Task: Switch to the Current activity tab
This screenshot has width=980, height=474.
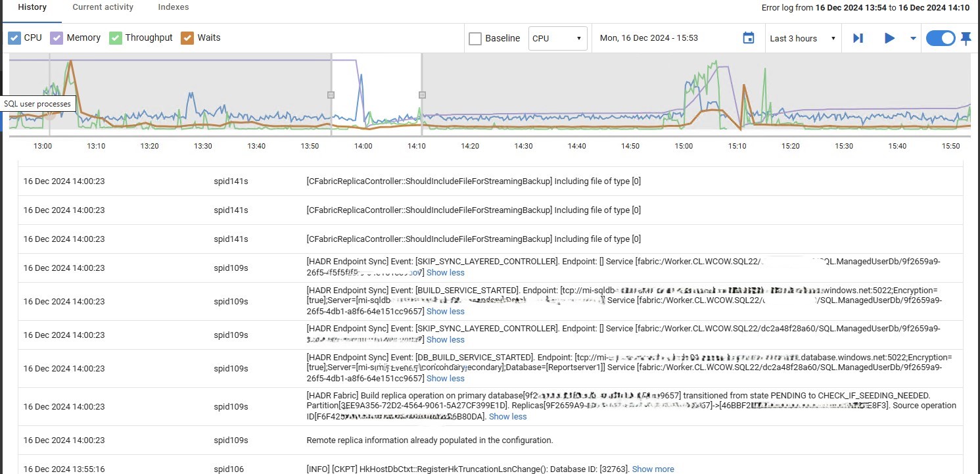Action: coord(103,7)
